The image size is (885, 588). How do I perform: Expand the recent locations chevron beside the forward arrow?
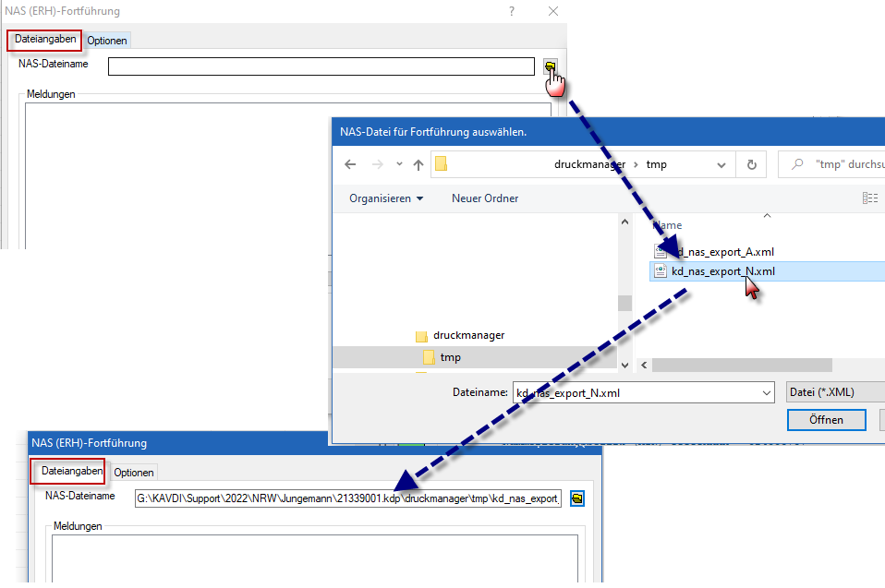pyautogui.click(x=399, y=165)
